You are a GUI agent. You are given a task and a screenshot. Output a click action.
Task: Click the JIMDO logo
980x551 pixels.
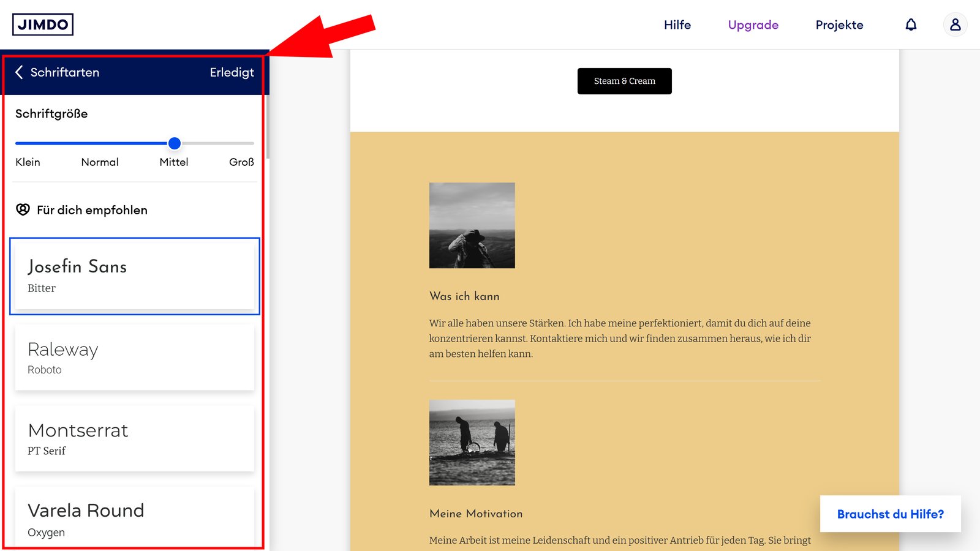[43, 24]
